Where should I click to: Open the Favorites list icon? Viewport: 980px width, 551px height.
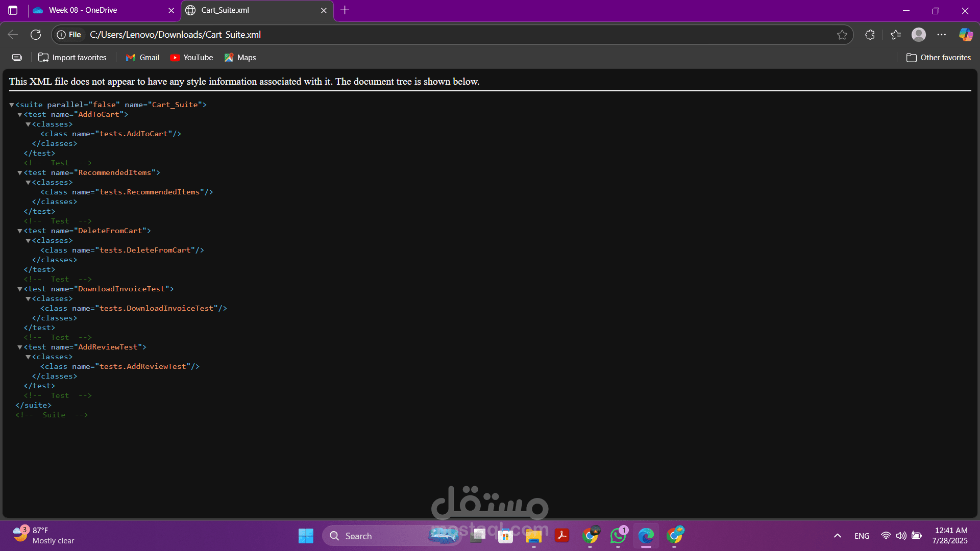pyautogui.click(x=896, y=35)
